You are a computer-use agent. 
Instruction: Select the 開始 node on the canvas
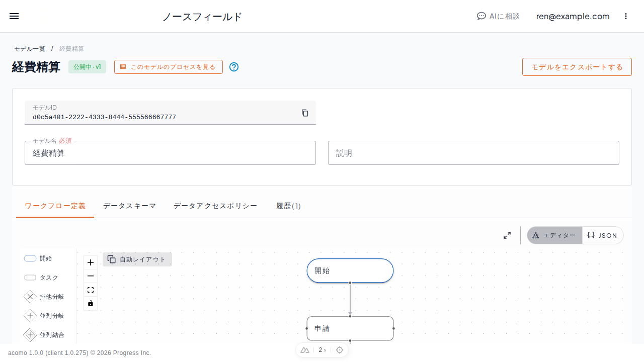(350, 270)
